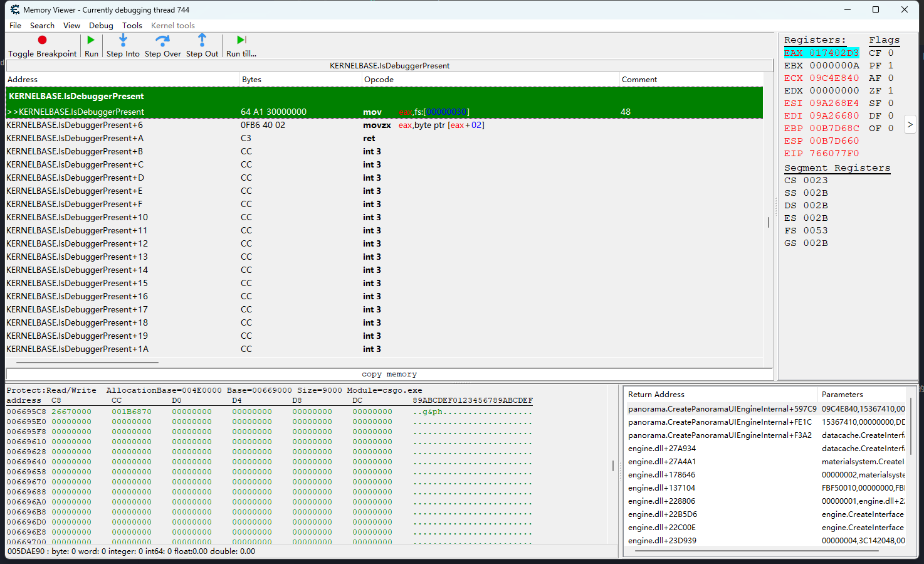Click the Cheat Engine title bar icon
The height and width of the screenshot is (564, 924).
pyautogui.click(x=14, y=9)
